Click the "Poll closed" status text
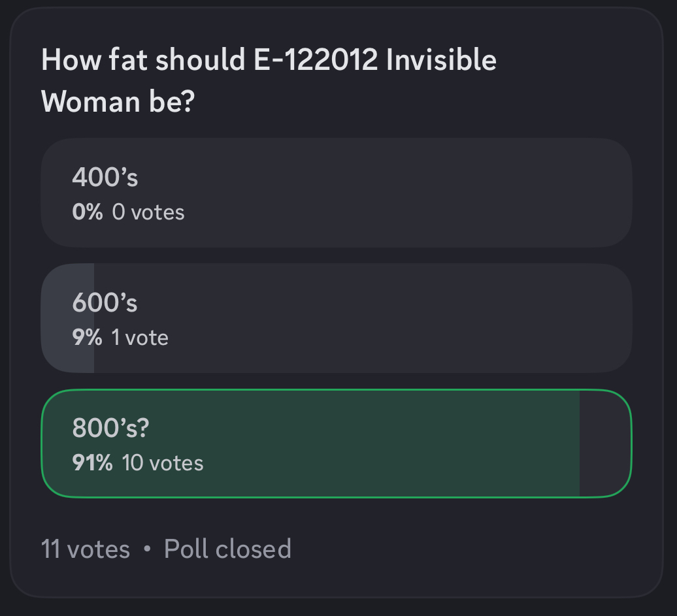The image size is (677, 616). [227, 549]
